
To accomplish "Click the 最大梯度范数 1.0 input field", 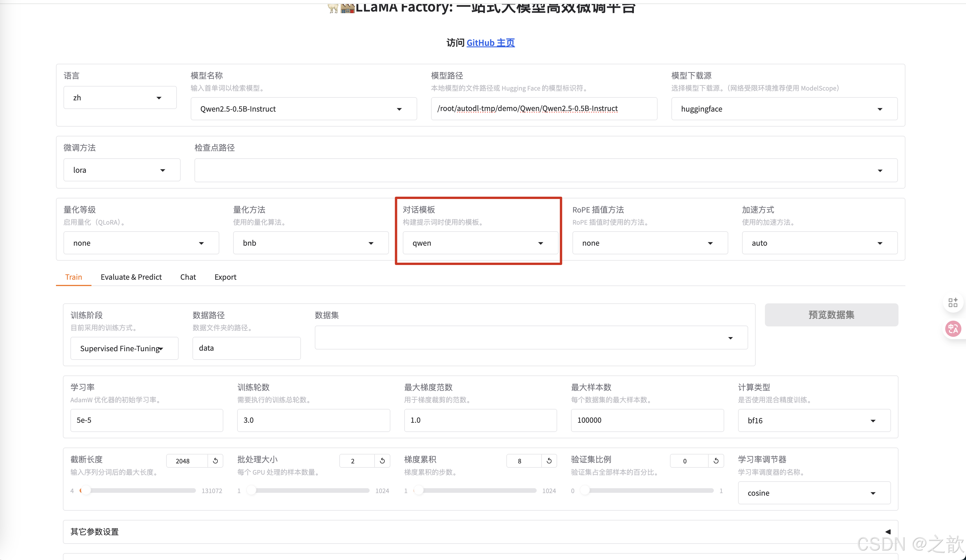I will pyautogui.click(x=480, y=420).
